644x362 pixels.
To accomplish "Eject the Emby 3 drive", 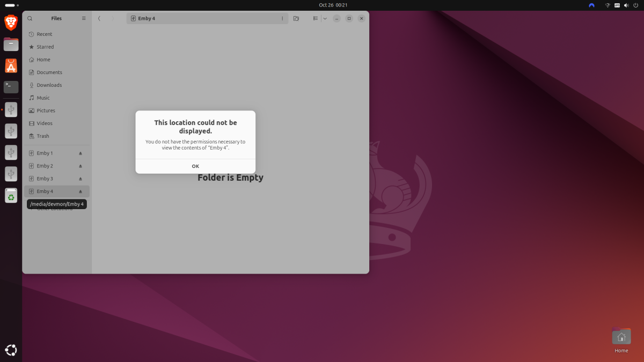I will tap(80, 178).
